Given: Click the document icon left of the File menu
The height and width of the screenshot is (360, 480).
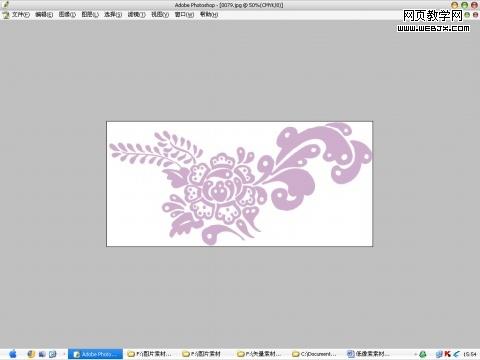Looking at the screenshot, I should (x=6, y=15).
